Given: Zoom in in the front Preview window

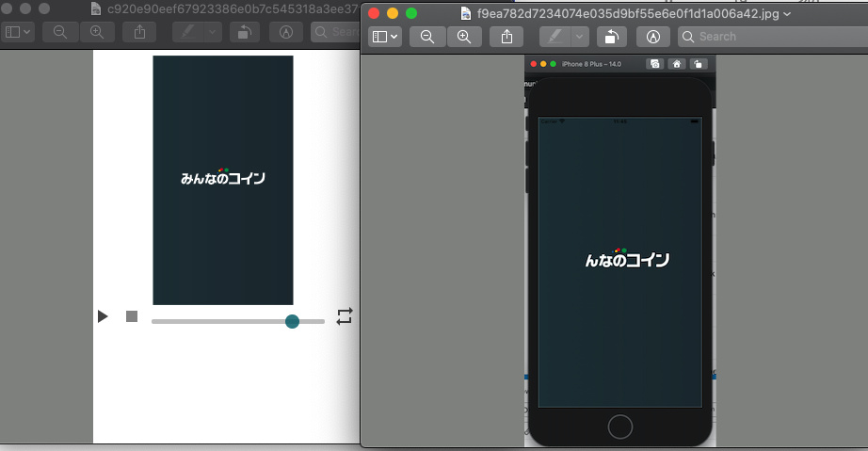Looking at the screenshot, I should 464,37.
